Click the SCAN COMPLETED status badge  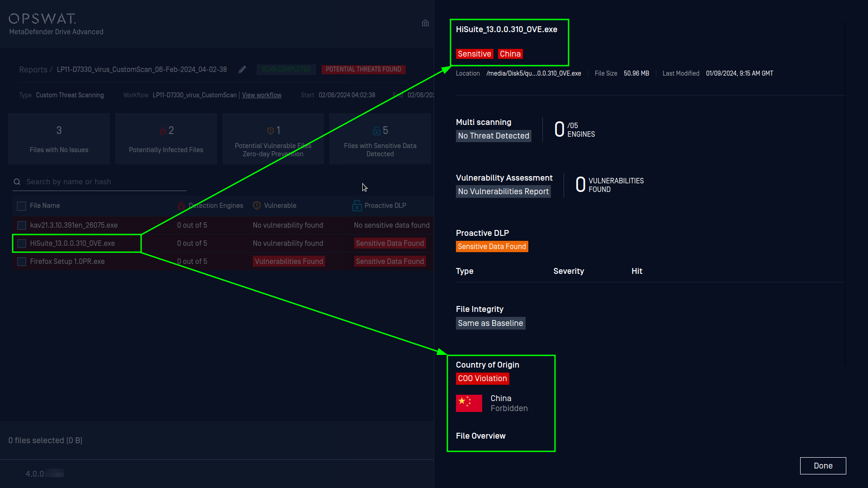[286, 69]
